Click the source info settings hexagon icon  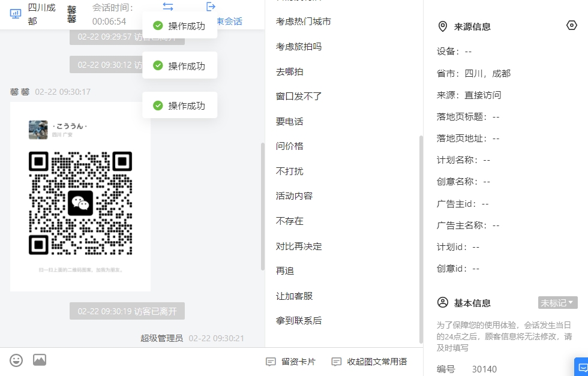tap(571, 26)
